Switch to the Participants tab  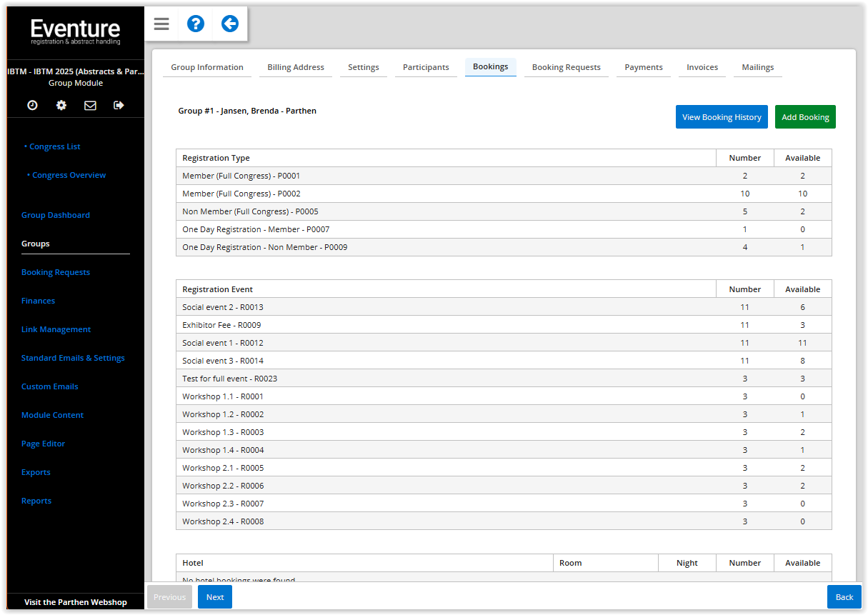pyautogui.click(x=426, y=67)
